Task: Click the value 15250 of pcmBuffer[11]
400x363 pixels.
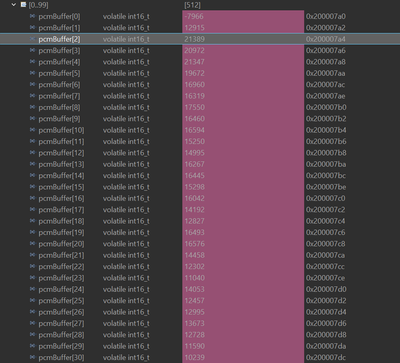Action: pos(195,141)
